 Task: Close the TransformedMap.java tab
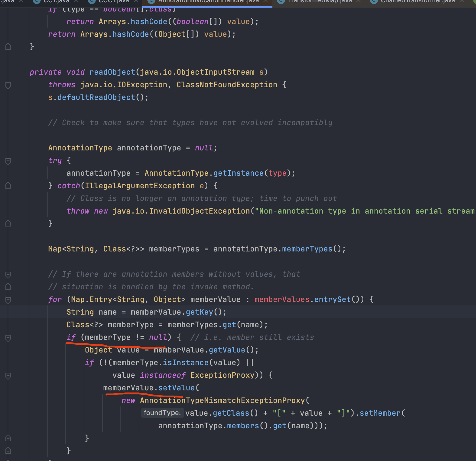click(x=358, y=1)
